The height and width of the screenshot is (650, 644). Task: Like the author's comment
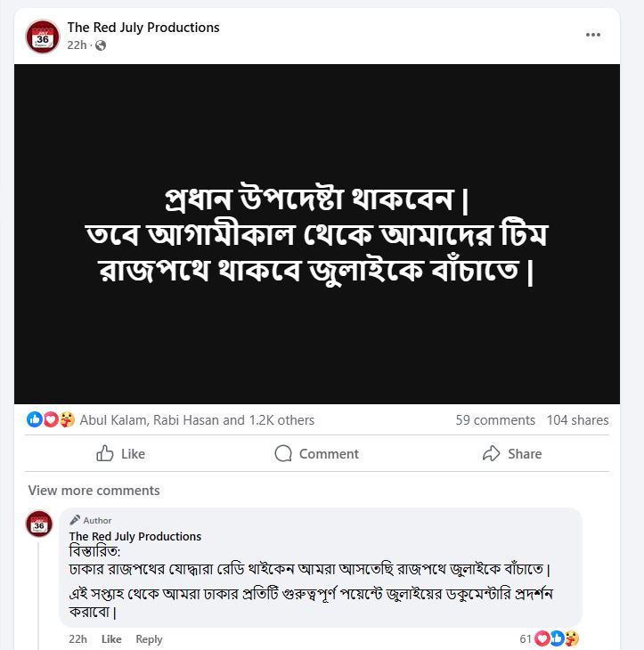click(111, 638)
